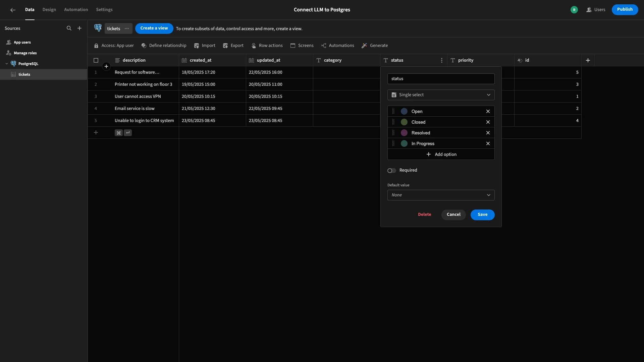Viewport: 644px width, 362px height.
Task: Add a new column with plus icon
Action: [588, 60]
